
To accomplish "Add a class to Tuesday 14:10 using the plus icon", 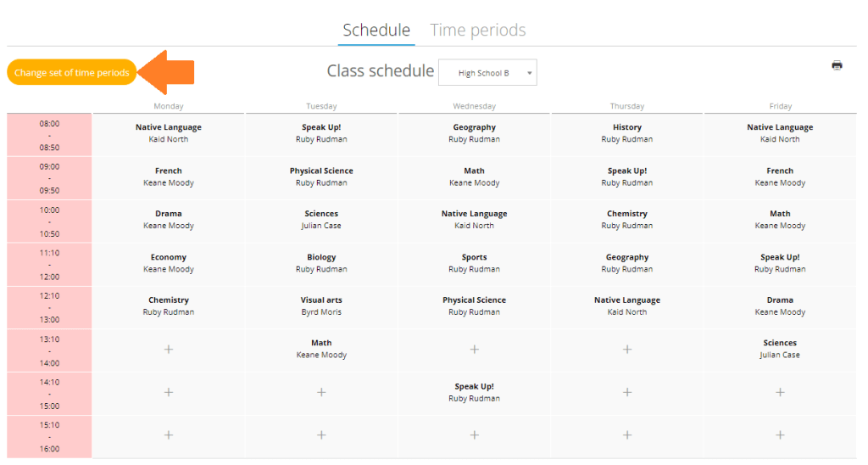I will pos(321,392).
